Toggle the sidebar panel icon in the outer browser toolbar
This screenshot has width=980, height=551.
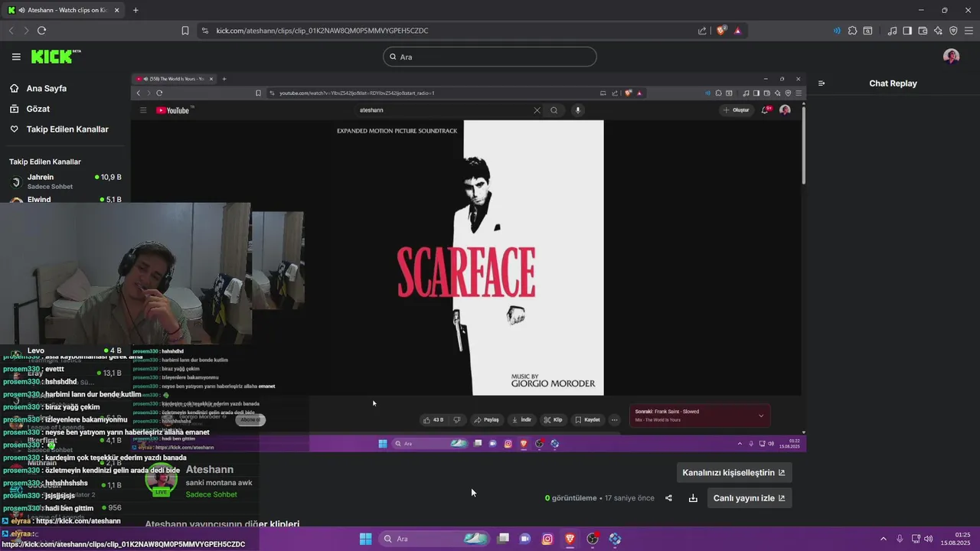click(907, 31)
